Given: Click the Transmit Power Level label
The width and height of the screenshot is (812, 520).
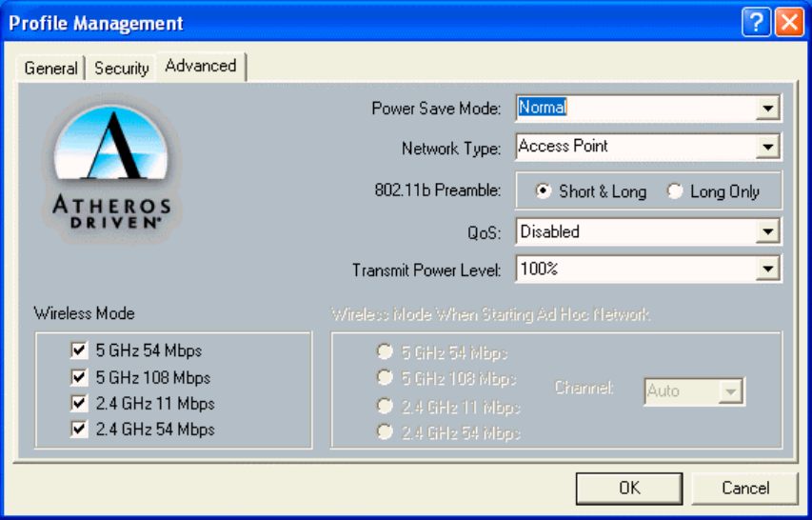Looking at the screenshot, I should point(426,270).
